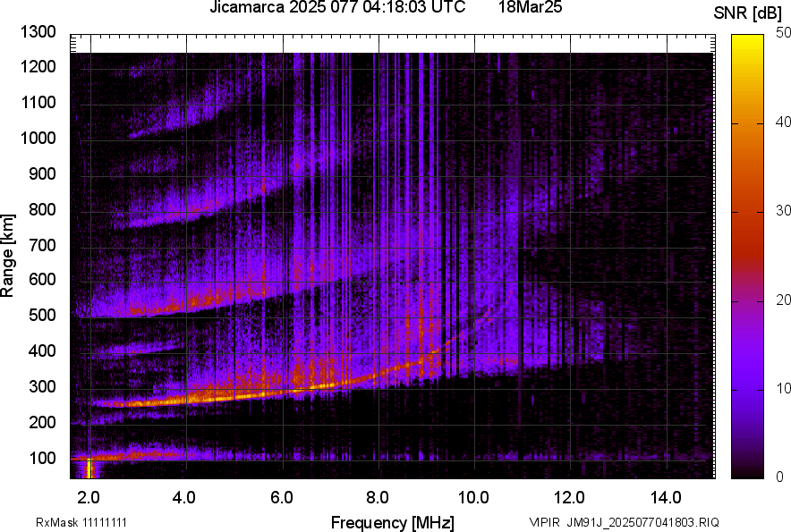
Task: Click the bright yellow spike at 2.0 MHz
Action: pyautogui.click(x=89, y=469)
